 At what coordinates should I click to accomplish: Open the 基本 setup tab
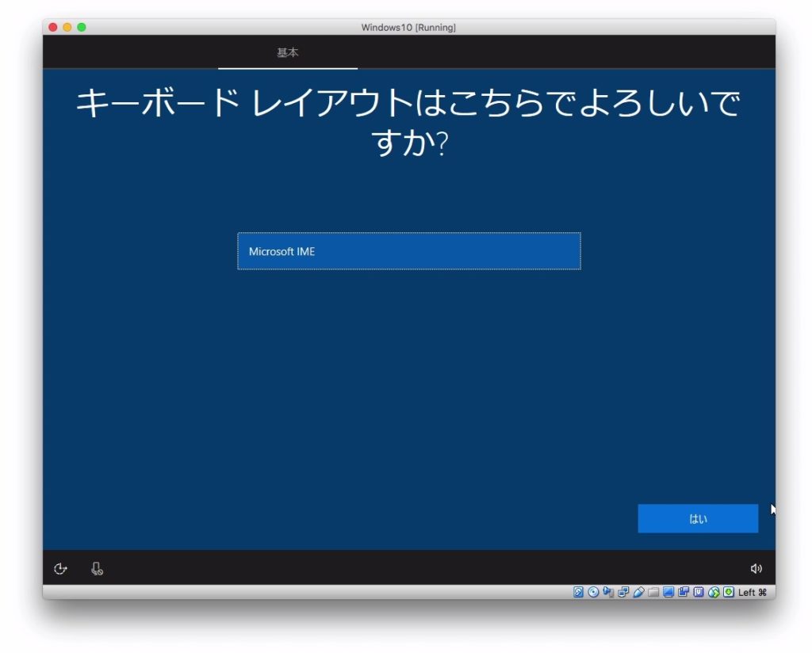[287, 53]
